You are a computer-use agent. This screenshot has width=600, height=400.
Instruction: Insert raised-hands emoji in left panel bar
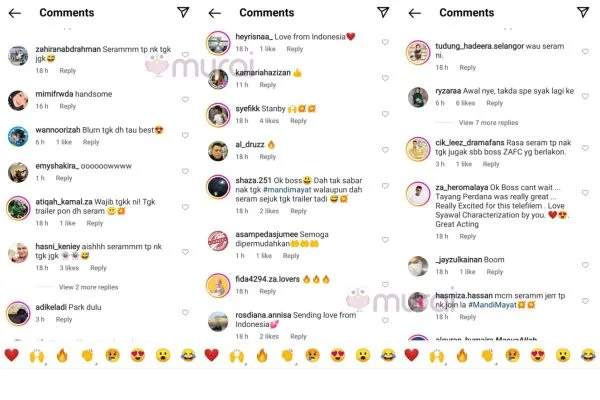pyautogui.click(x=37, y=355)
